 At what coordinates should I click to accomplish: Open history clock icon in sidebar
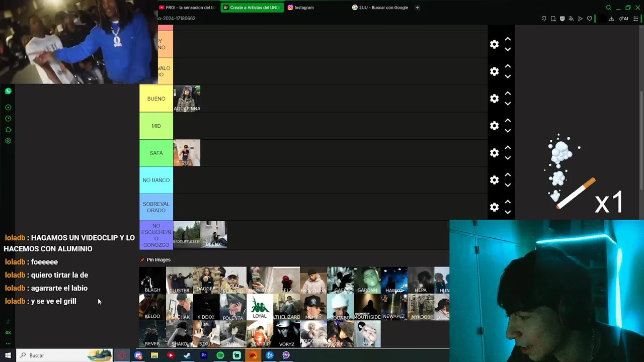(8, 119)
